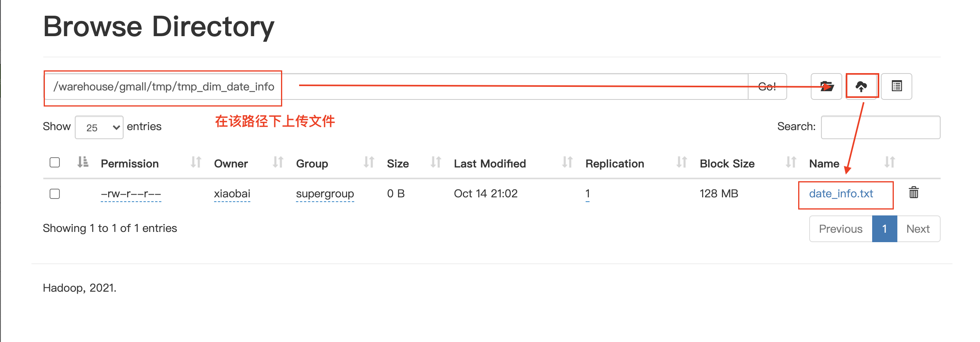Screen dimensions: 980x342
Task: Click the Browse Directory heading
Action: point(159,27)
